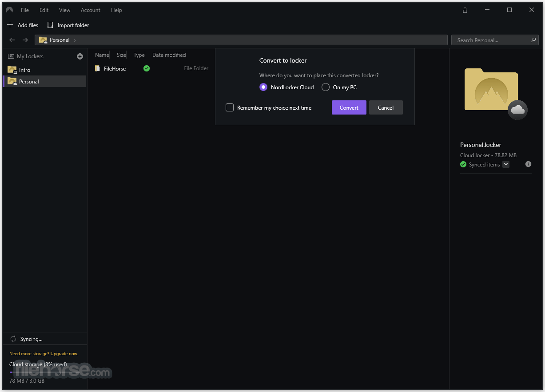
Task: Click the Syncing... status text
Action: pos(32,339)
